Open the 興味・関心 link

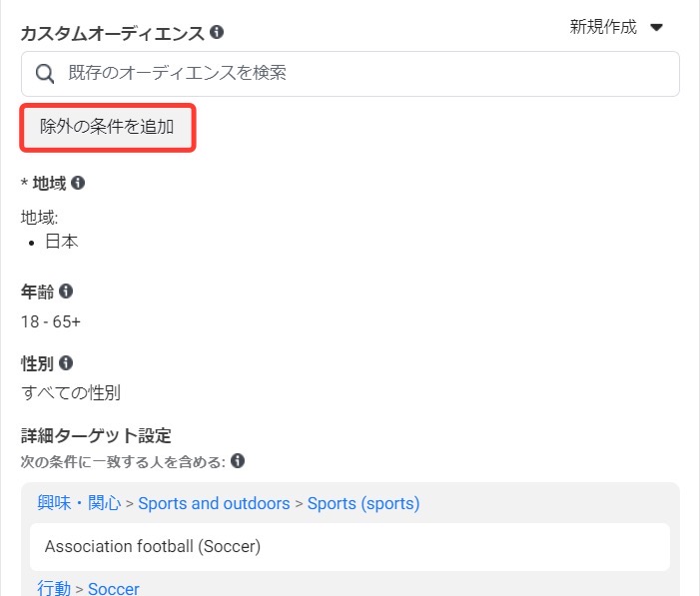coord(79,503)
